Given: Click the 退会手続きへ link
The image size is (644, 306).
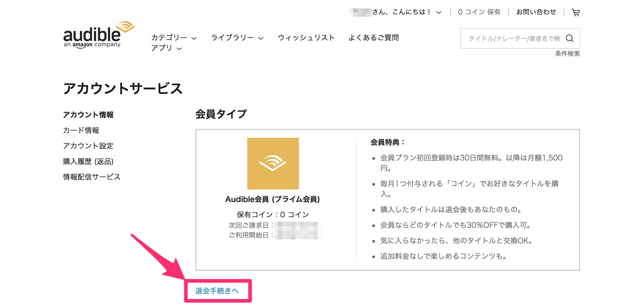Looking at the screenshot, I should click(x=217, y=291).
